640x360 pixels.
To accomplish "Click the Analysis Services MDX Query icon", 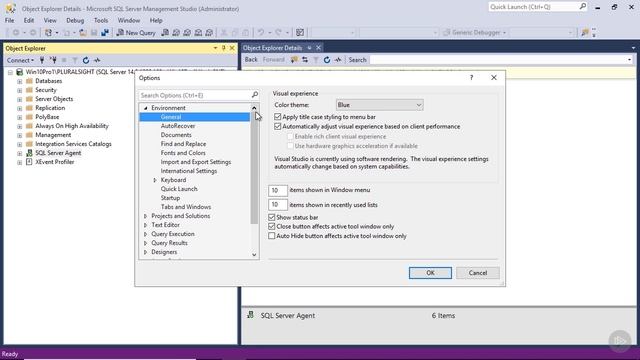I will point(176,33).
